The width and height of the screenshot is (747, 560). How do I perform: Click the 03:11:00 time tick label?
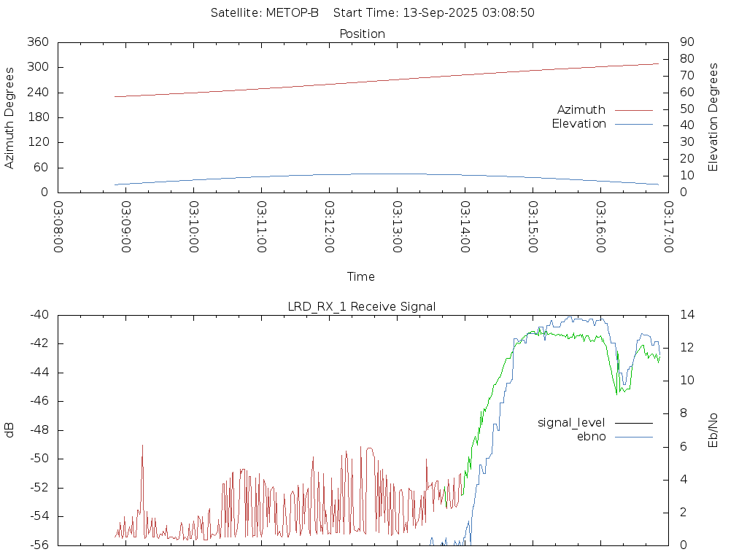click(262, 227)
